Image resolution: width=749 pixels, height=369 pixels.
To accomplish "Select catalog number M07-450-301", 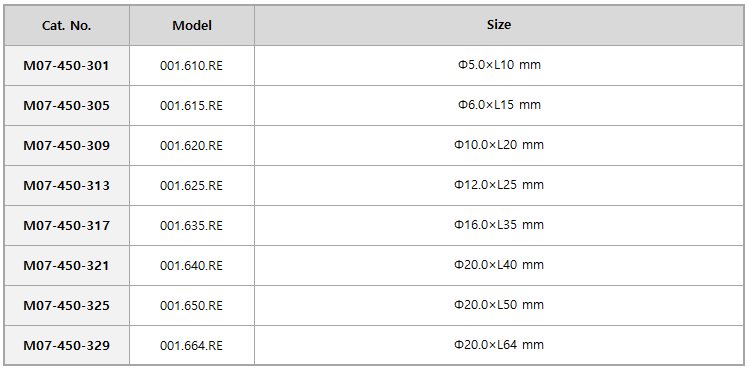I will coord(67,65).
